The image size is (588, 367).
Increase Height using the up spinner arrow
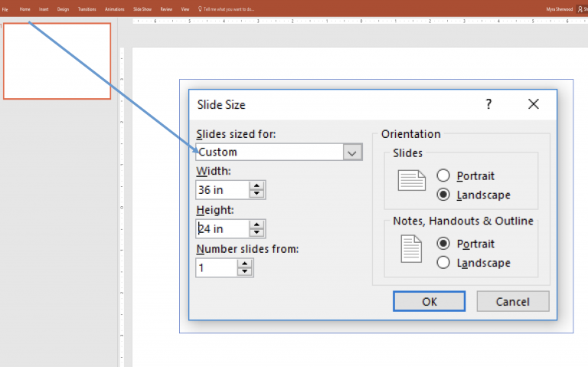click(x=256, y=224)
